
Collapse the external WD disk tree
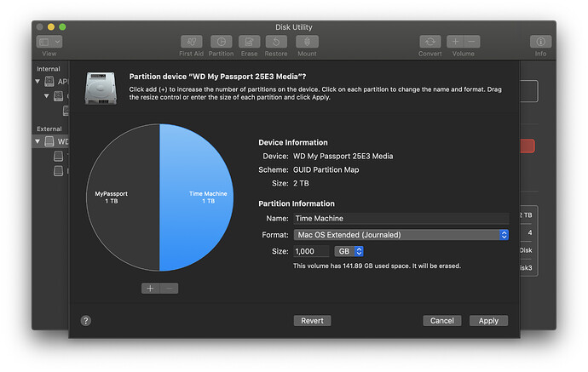pos(37,141)
